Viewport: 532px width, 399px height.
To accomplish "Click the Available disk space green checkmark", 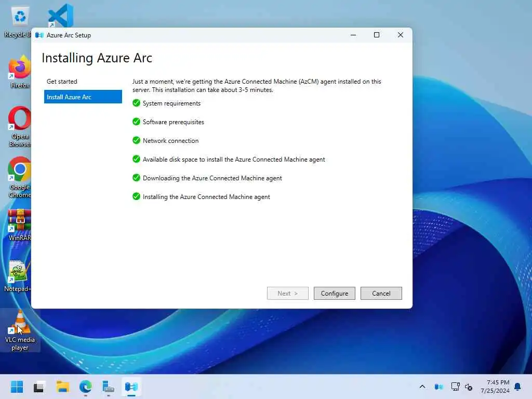I will pos(137,159).
